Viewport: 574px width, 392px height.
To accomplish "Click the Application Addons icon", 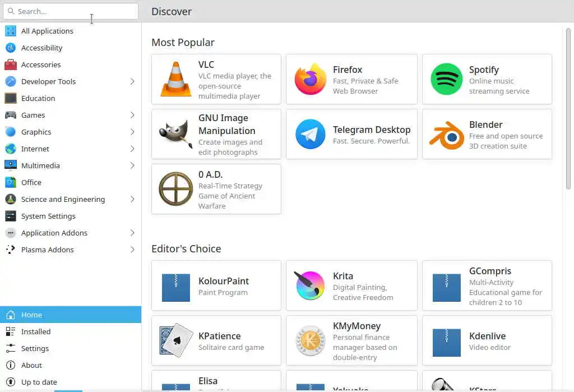I will pyautogui.click(x=11, y=233).
